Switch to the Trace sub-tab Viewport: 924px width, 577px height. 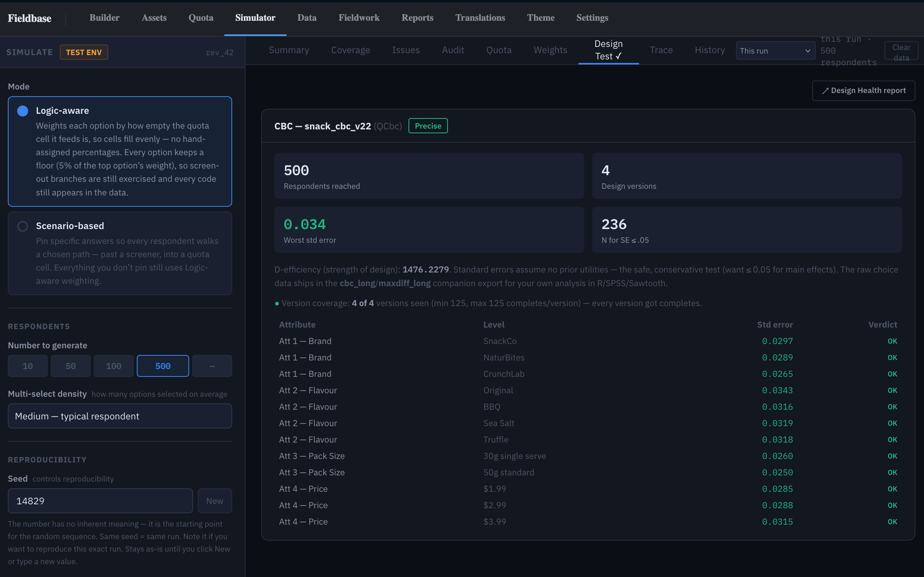pos(661,50)
